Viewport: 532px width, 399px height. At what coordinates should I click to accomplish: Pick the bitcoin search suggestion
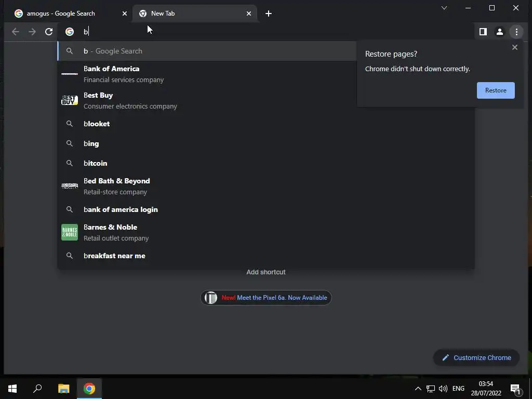pos(266,163)
